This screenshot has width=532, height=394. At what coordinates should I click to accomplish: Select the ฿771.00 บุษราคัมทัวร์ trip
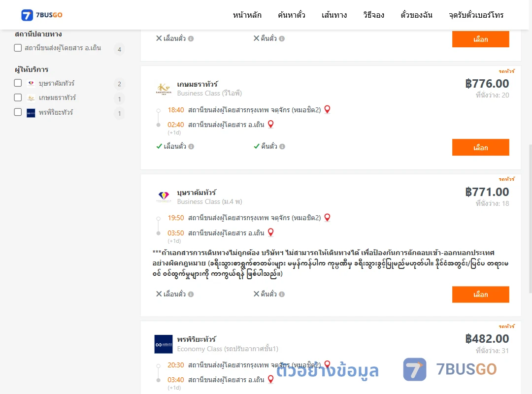[x=480, y=294]
